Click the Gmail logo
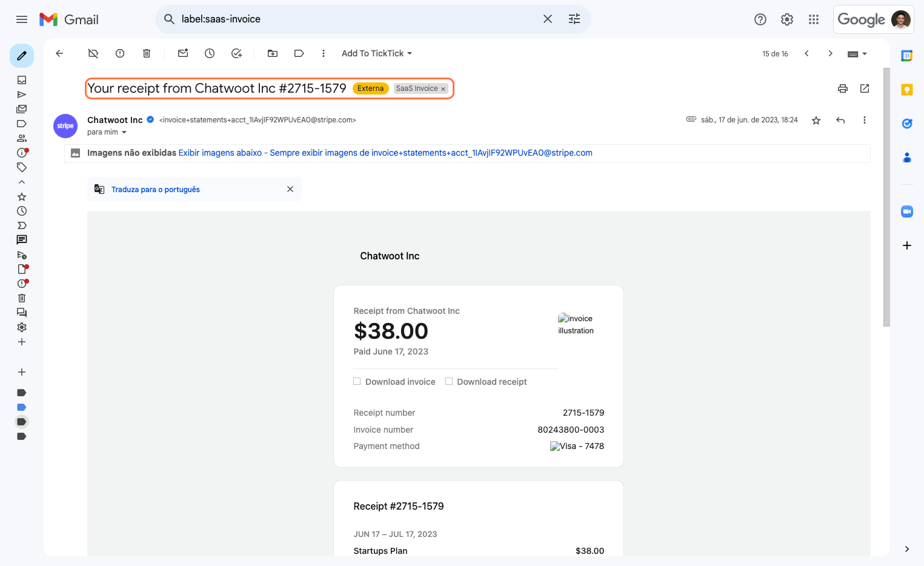The height and width of the screenshot is (566, 924). tap(68, 19)
